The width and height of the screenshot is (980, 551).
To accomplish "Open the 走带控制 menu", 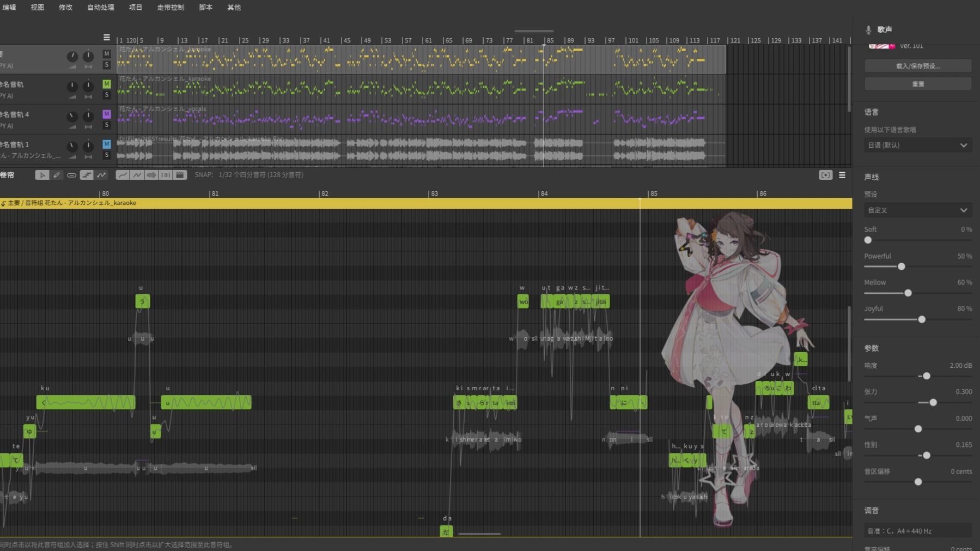I will [x=171, y=8].
